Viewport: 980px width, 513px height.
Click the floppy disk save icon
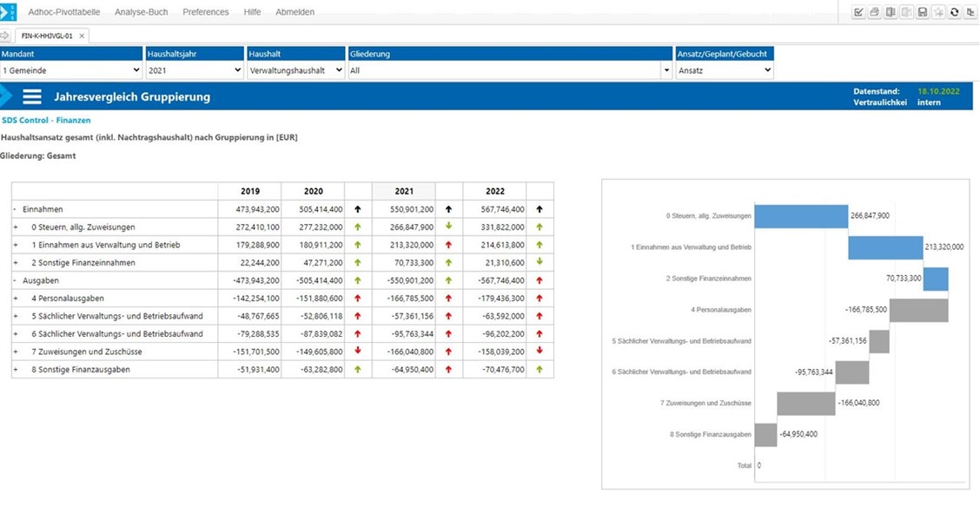(922, 12)
